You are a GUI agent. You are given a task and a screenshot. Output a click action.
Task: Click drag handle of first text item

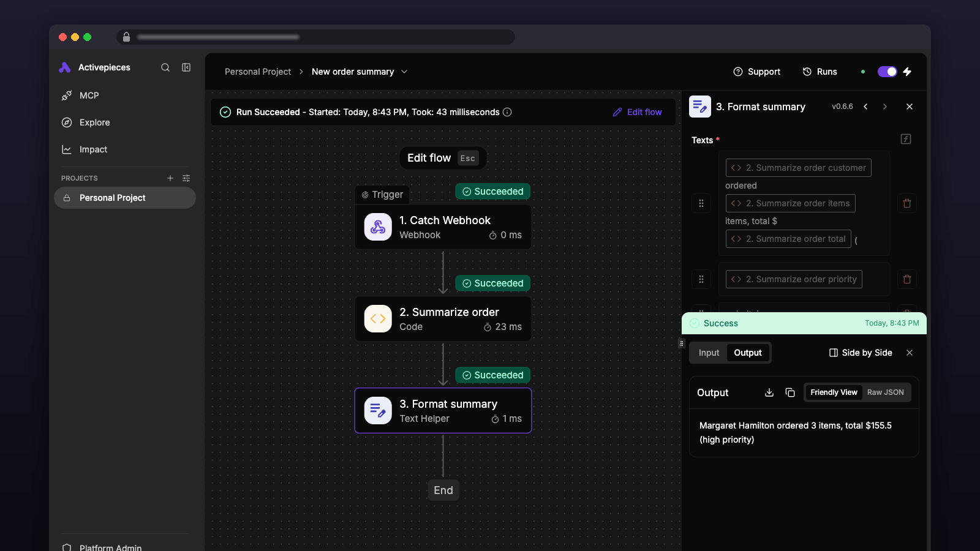click(x=701, y=203)
